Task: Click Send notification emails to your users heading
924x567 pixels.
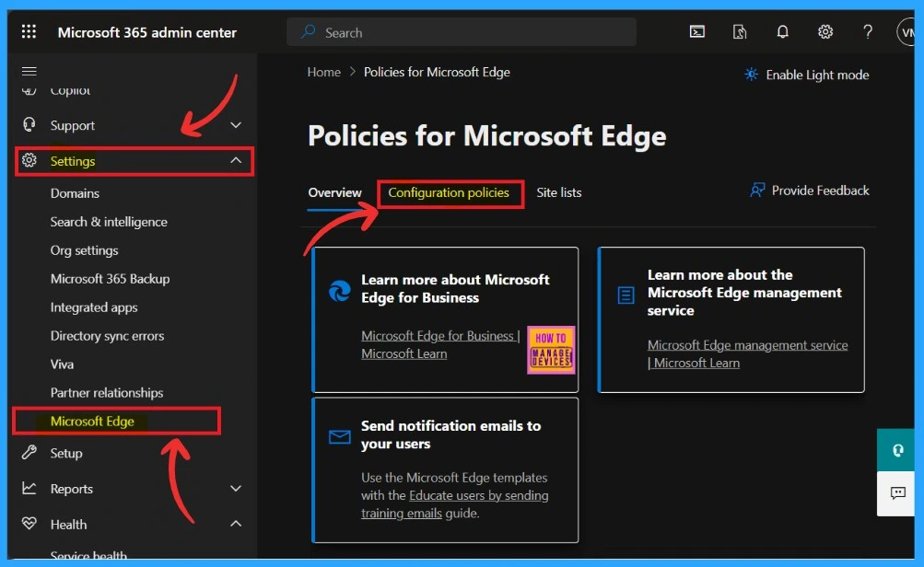Action: 450,434
